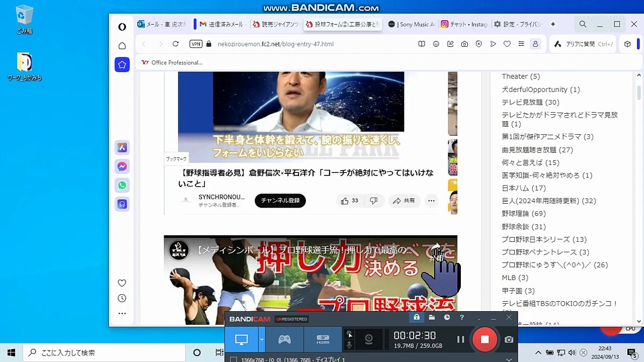644x362 pixels.
Task: Toggle the VPN badge in address bar
Action: point(196,44)
